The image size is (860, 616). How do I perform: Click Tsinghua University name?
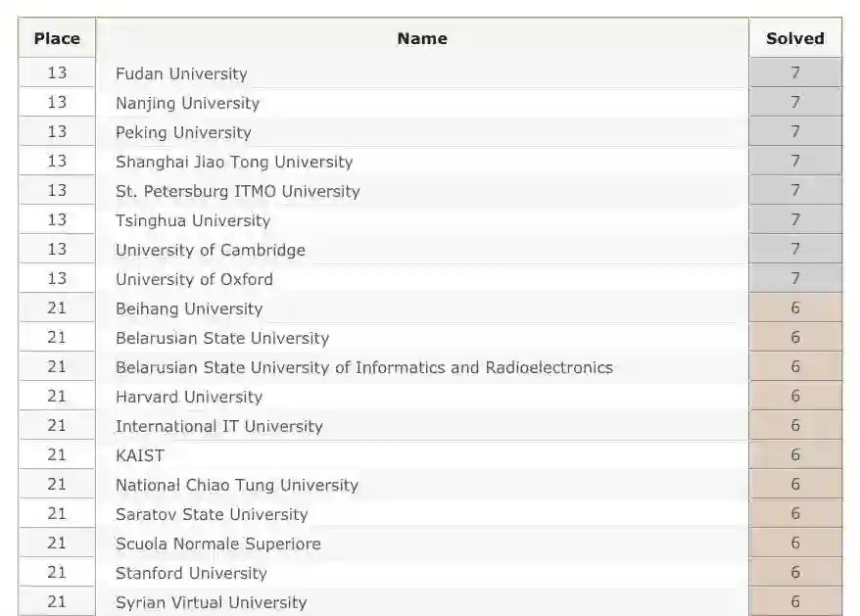pos(193,220)
